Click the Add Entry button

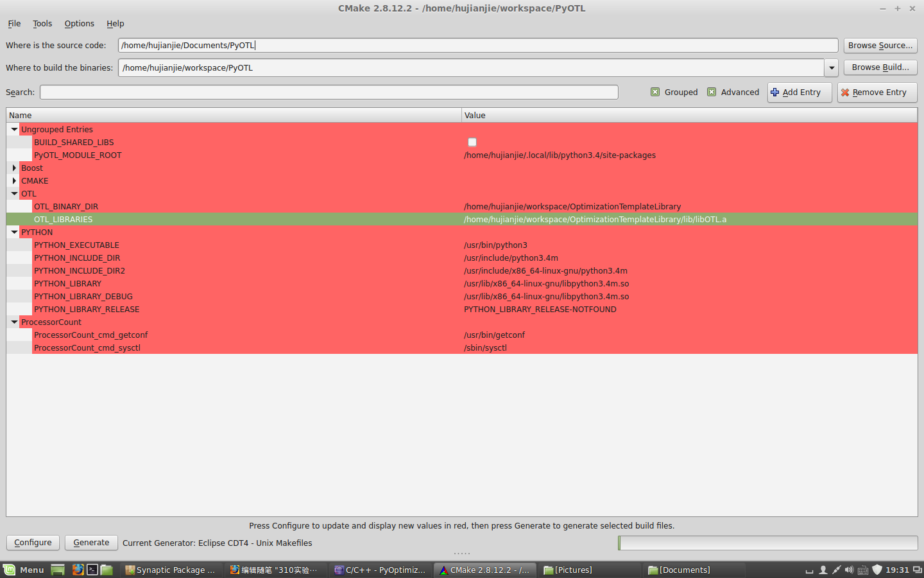pos(800,92)
